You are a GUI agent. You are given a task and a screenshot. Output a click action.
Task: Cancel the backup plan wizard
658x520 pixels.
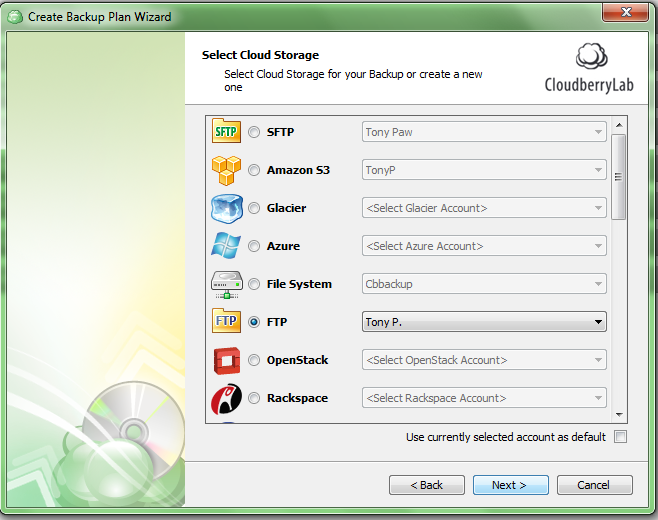(x=595, y=485)
